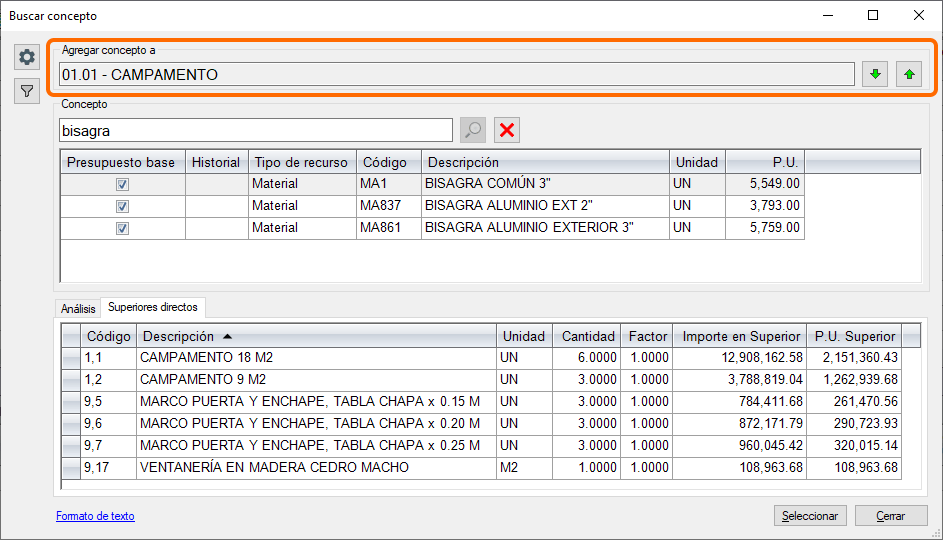Run search with the magnifier icon
943x540 pixels.
473,130
